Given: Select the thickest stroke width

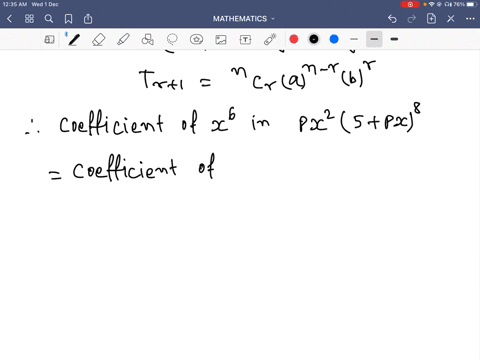Looking at the screenshot, I should [394, 39].
